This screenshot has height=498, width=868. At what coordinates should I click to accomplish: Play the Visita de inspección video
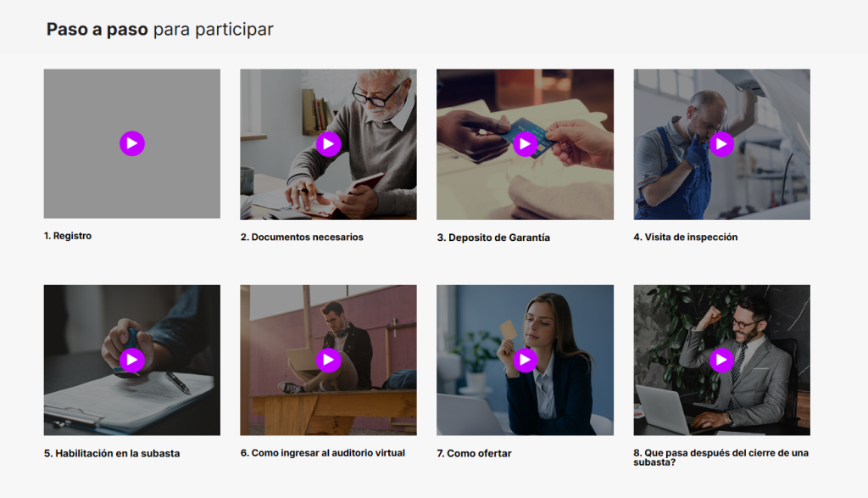click(722, 144)
